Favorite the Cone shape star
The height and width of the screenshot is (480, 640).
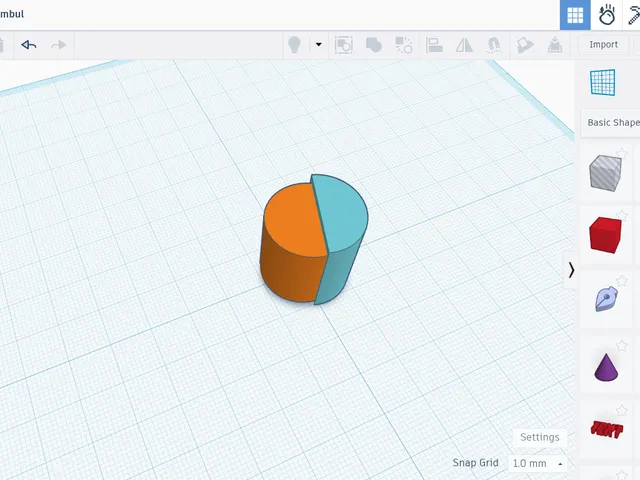click(x=622, y=346)
